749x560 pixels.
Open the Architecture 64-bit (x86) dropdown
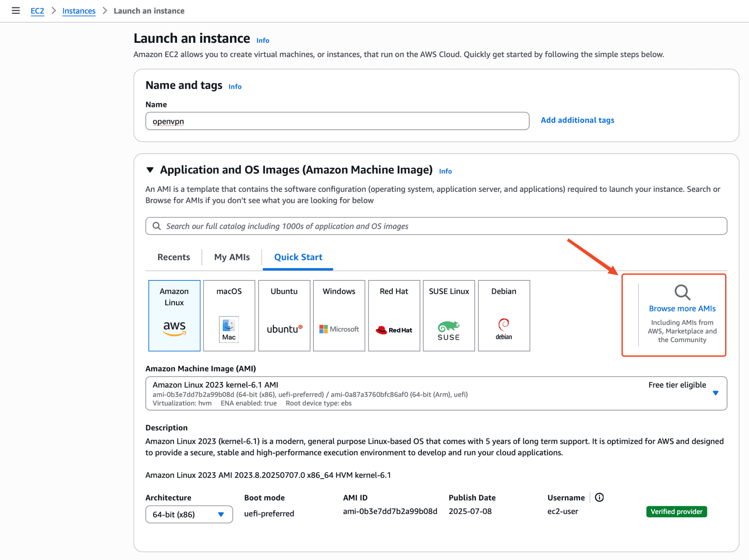tap(189, 514)
